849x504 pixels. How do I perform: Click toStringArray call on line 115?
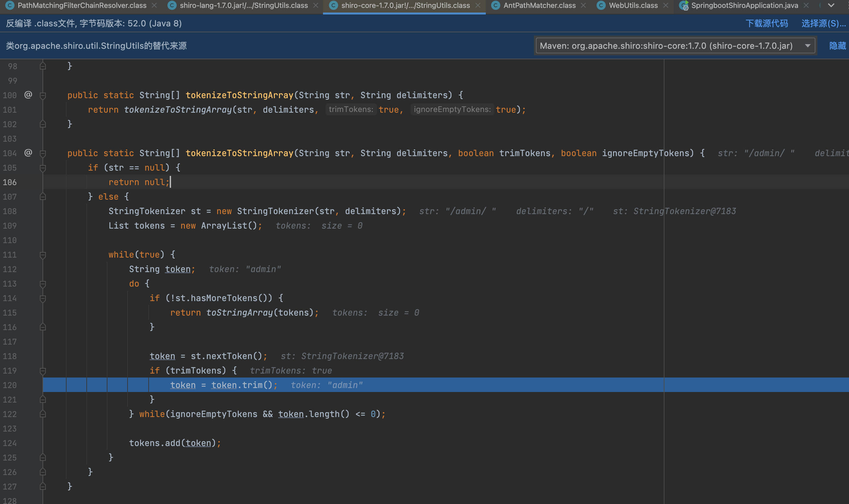(x=240, y=313)
